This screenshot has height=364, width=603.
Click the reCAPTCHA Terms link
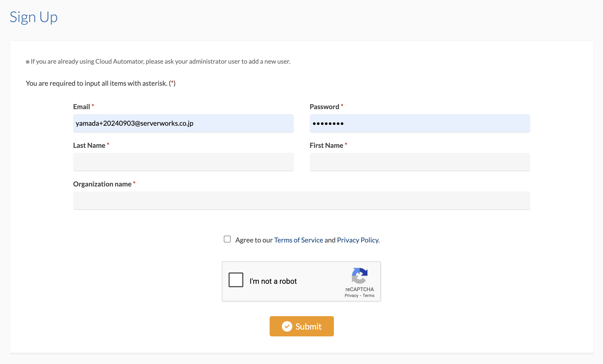(368, 295)
